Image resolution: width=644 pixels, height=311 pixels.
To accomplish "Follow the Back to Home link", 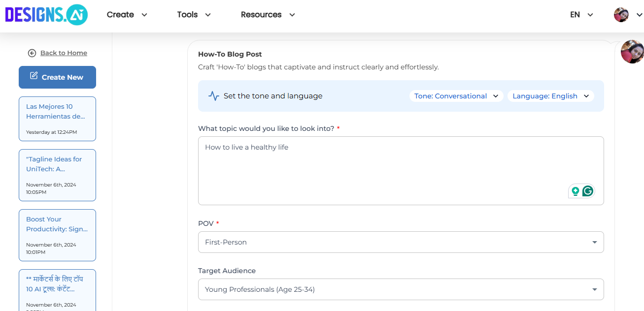I will click(64, 53).
